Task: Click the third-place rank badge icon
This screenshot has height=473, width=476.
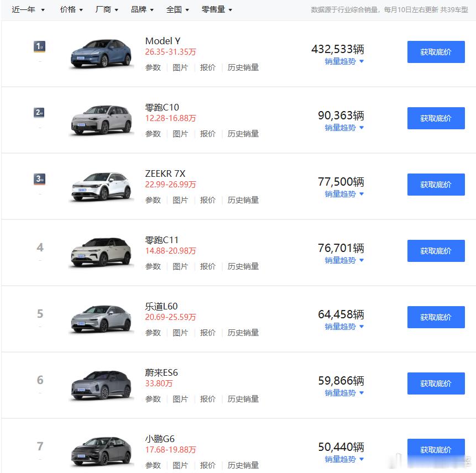Action: (x=39, y=179)
